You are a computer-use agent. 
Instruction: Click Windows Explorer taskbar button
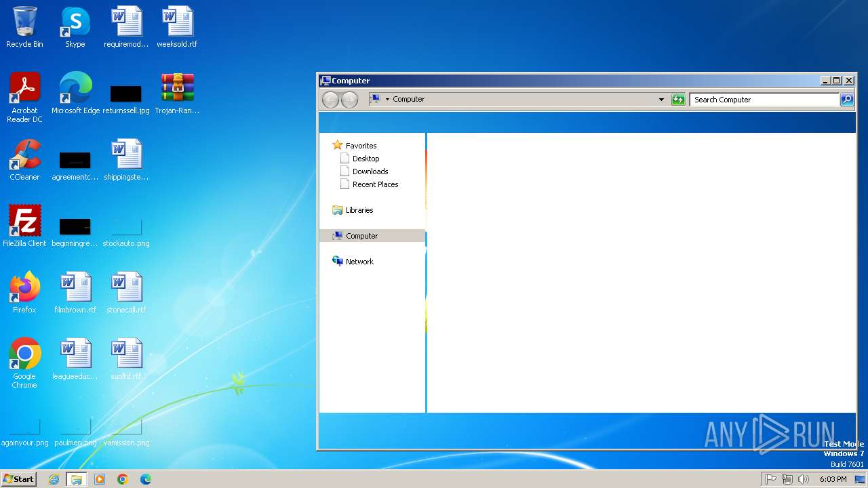point(77,479)
